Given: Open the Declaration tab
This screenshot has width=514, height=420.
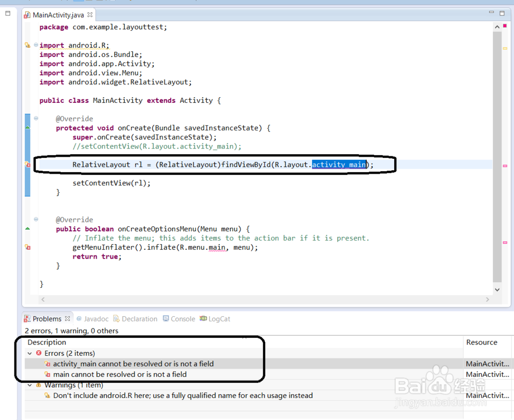Looking at the screenshot, I should (135, 319).
